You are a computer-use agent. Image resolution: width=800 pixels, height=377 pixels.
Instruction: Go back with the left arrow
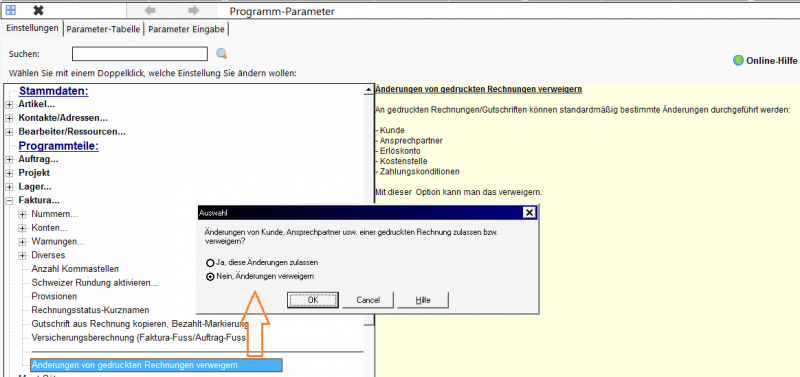click(x=149, y=10)
